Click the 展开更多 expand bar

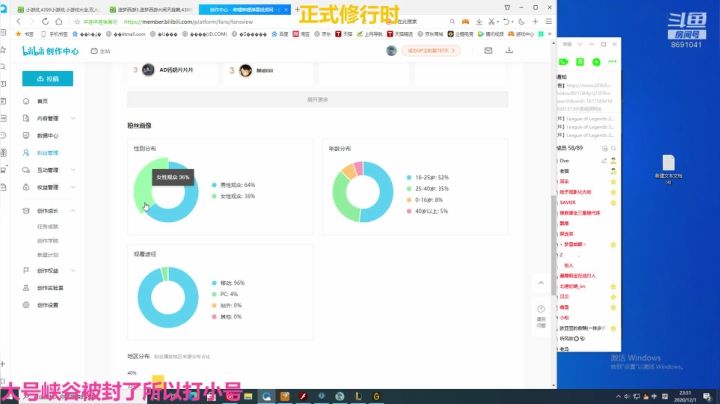[318, 99]
